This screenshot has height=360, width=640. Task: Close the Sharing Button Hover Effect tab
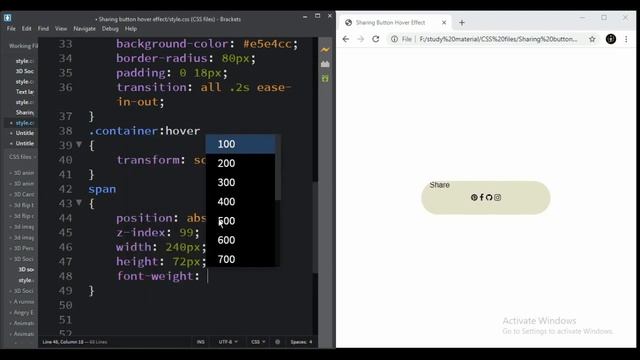(444, 23)
